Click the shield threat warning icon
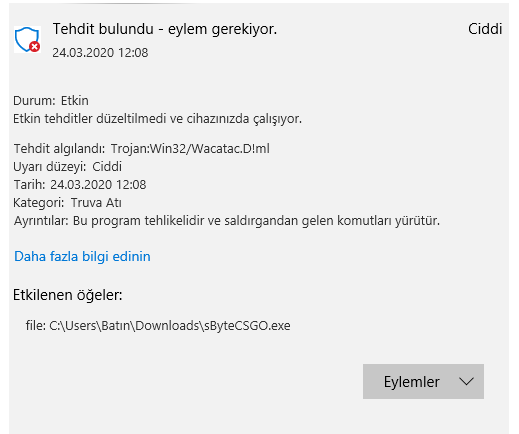This screenshot has width=519, height=434. pos(27,40)
